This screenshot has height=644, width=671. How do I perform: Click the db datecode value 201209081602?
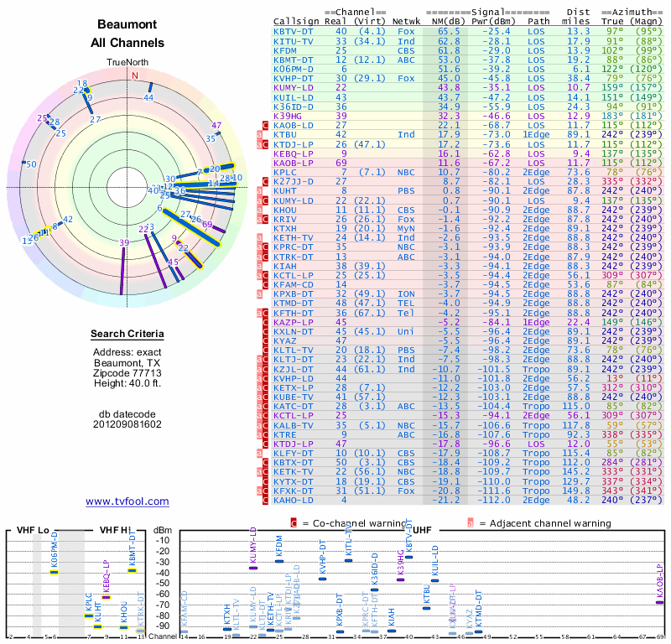point(127,424)
